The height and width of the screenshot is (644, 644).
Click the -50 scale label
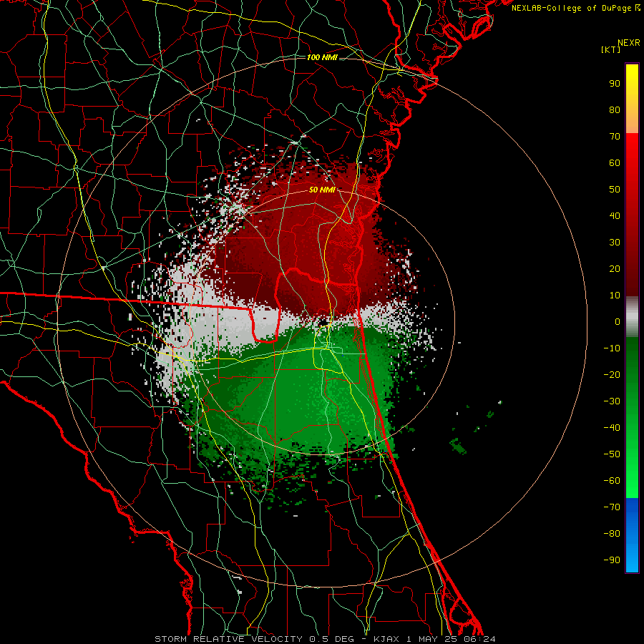pyautogui.click(x=612, y=454)
